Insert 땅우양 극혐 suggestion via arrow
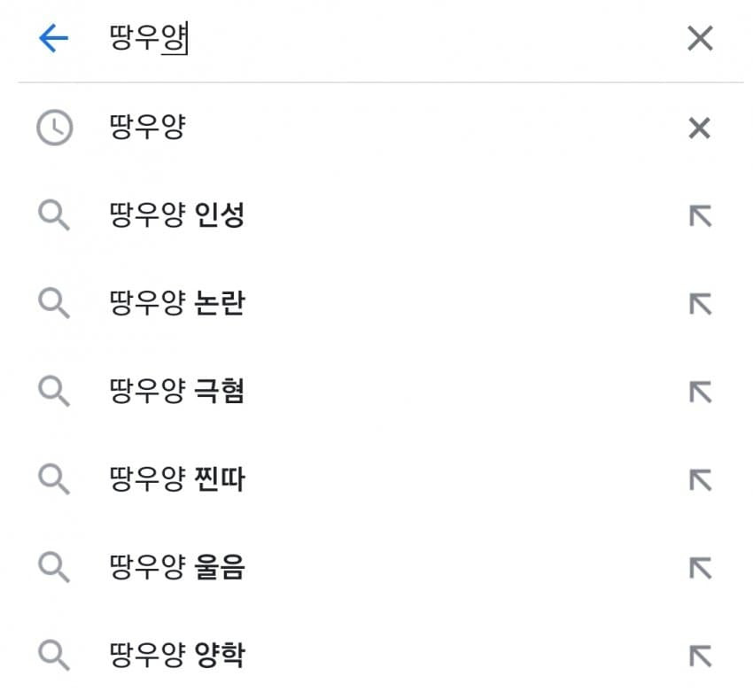 700,392
